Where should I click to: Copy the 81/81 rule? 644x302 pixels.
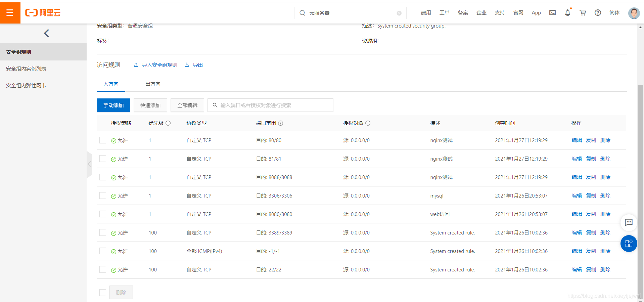pyautogui.click(x=591, y=159)
